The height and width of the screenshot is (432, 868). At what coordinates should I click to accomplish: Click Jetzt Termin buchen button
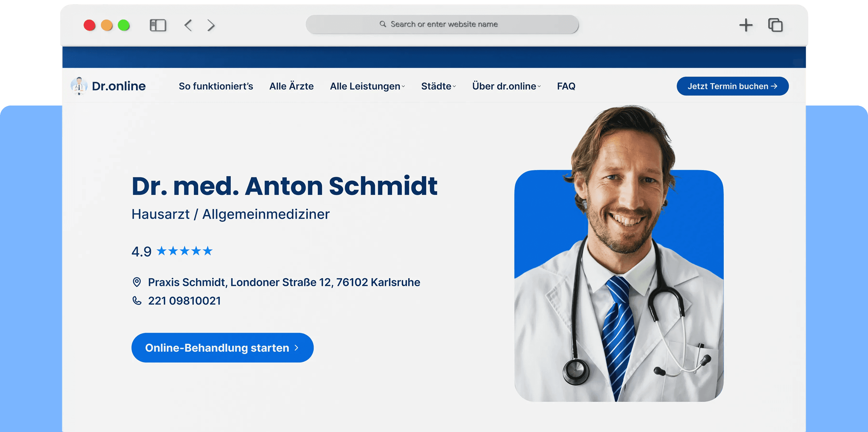[x=732, y=86]
